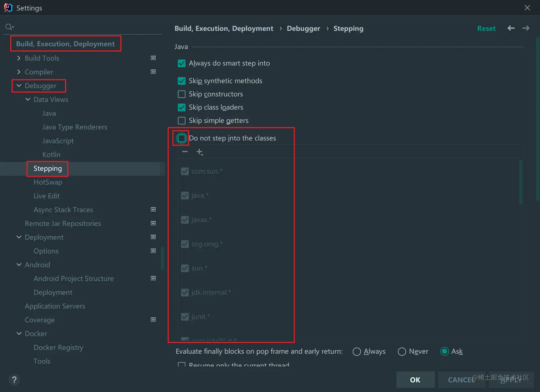Screen dimensions: 540x392
Task: Click the OK button
Action: tap(415, 379)
